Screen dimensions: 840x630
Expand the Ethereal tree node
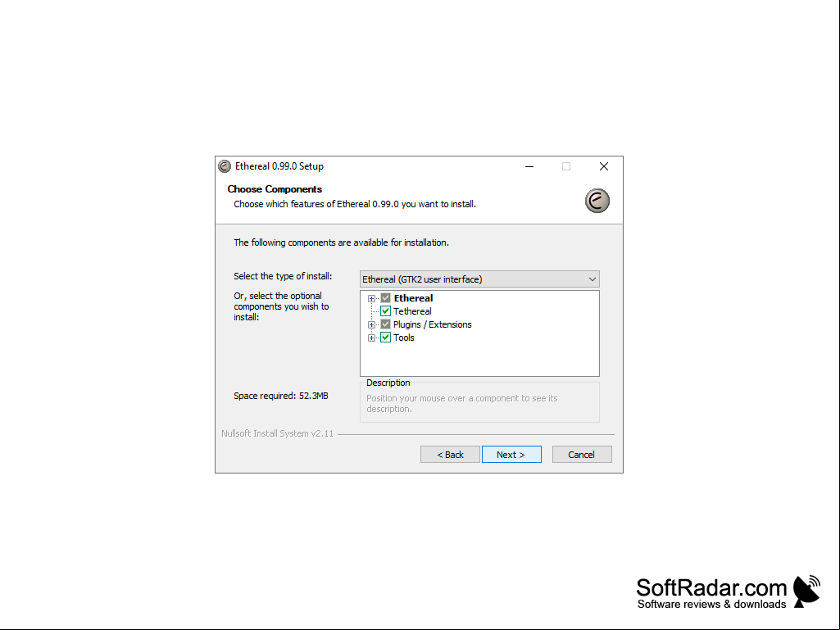click(371, 298)
